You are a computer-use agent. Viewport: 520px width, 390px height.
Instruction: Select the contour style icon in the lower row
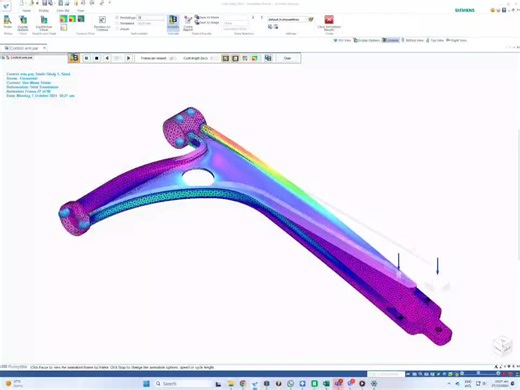[x=63, y=28]
